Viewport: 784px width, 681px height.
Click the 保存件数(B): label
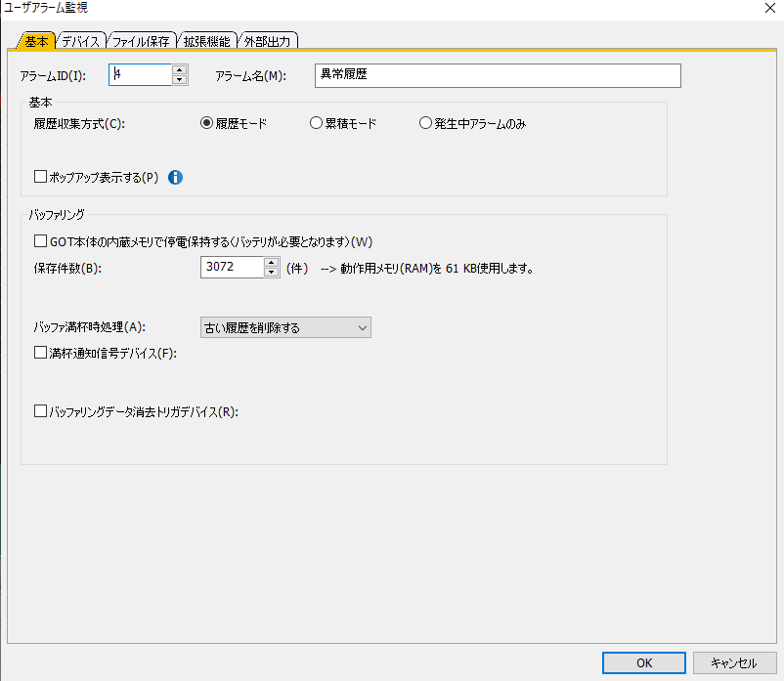coord(67,269)
